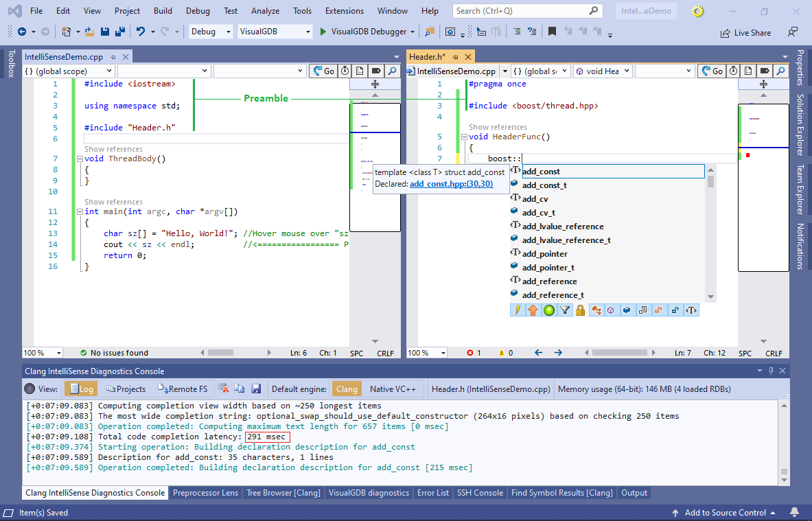Start the VisualGDB Debugger green play button
The height and width of the screenshot is (521, 812).
click(x=323, y=32)
